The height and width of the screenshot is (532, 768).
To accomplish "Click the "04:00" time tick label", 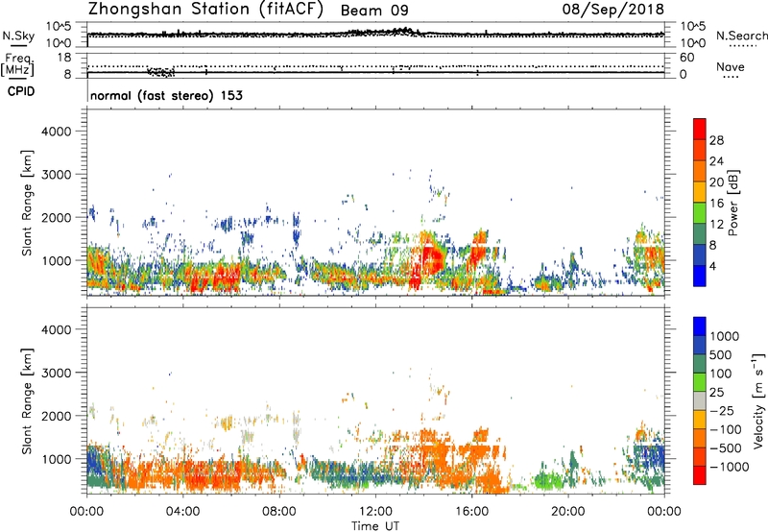I will [x=182, y=512].
